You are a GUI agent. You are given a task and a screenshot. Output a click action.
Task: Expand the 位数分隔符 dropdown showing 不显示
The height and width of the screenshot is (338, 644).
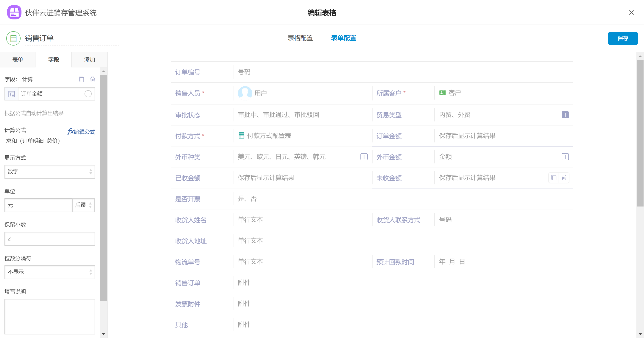pyautogui.click(x=50, y=272)
